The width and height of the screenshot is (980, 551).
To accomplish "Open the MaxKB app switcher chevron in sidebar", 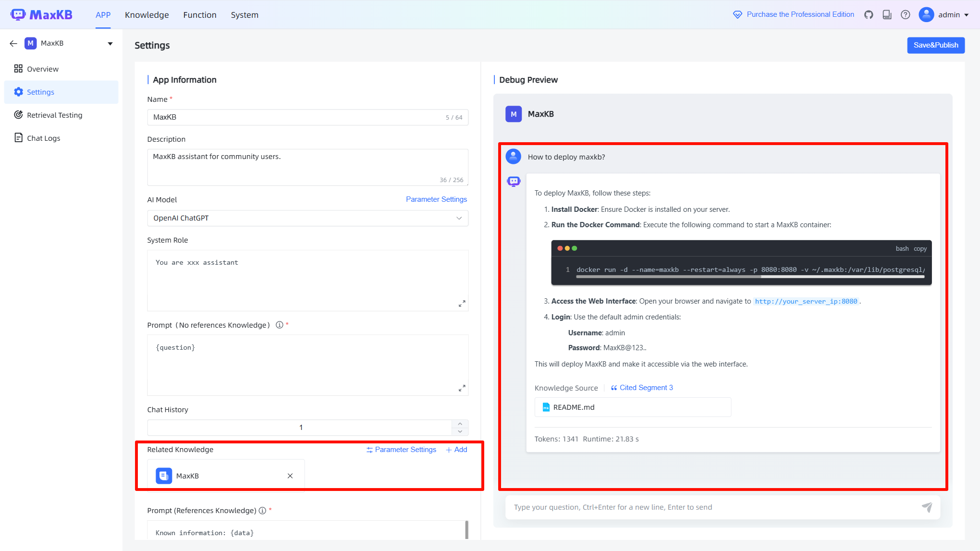I will pos(110,43).
